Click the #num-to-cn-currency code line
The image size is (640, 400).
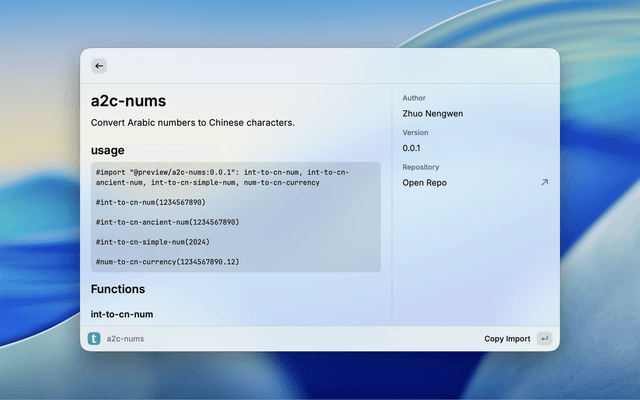(167, 261)
